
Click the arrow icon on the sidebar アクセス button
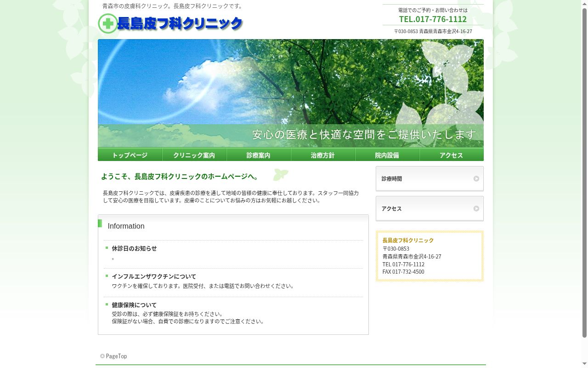476,208
